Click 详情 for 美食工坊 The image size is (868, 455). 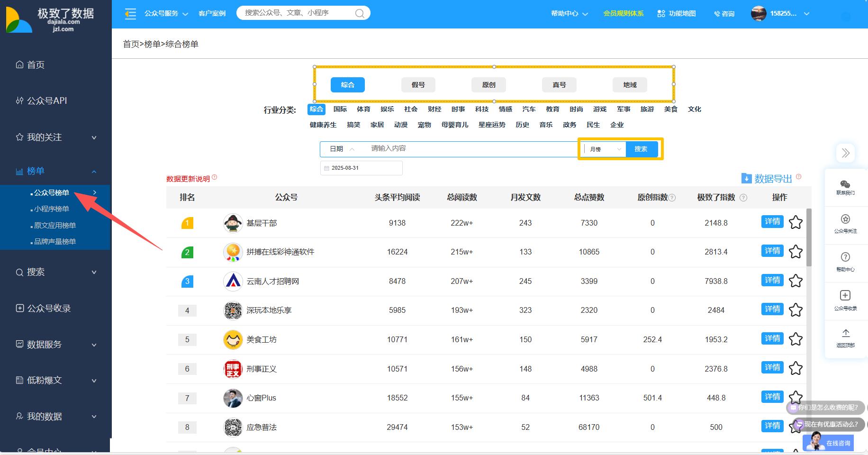pos(772,338)
